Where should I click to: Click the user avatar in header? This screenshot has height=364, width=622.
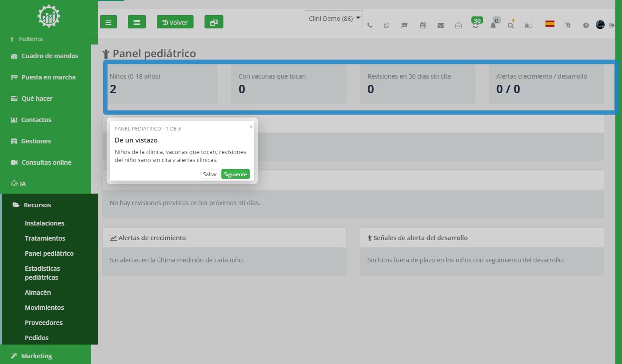[600, 25]
